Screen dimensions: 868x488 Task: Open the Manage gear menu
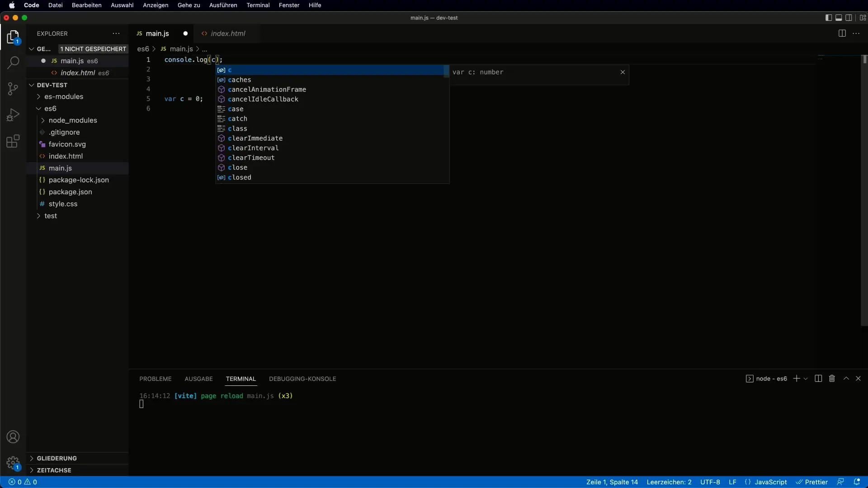(x=13, y=463)
